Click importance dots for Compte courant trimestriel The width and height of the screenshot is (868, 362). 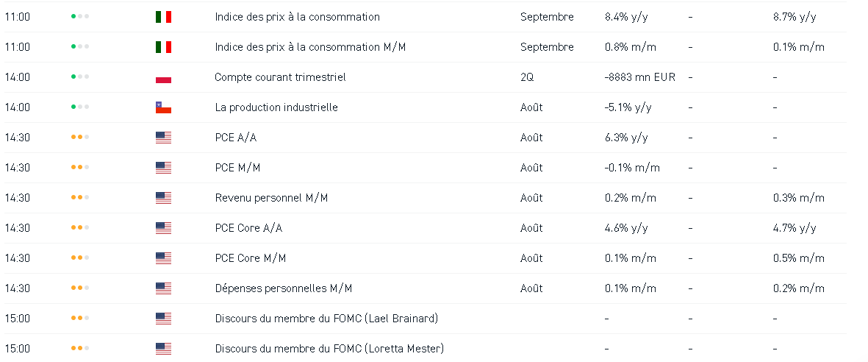pos(80,77)
